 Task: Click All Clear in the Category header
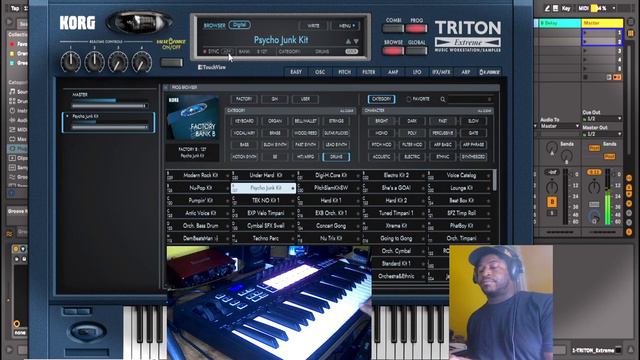(x=347, y=111)
